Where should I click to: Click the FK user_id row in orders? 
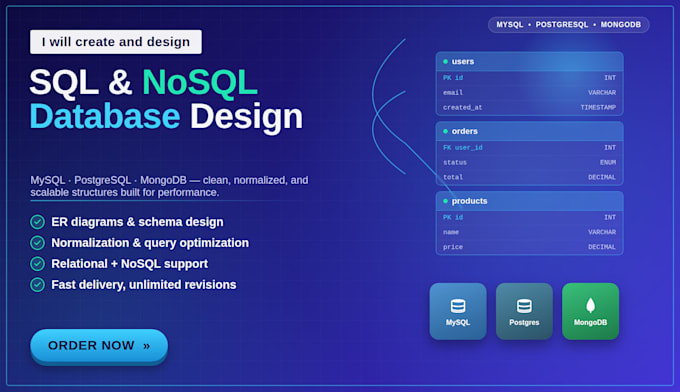[530, 148]
